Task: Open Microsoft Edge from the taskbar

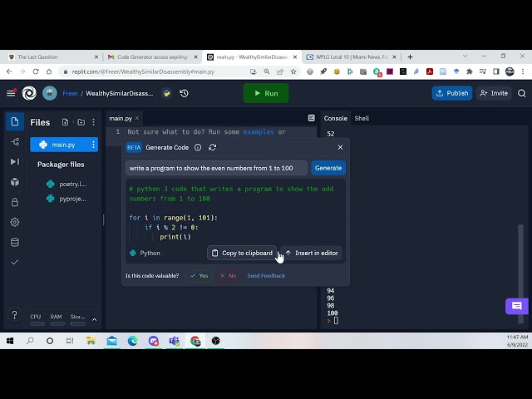Action: pos(133,341)
